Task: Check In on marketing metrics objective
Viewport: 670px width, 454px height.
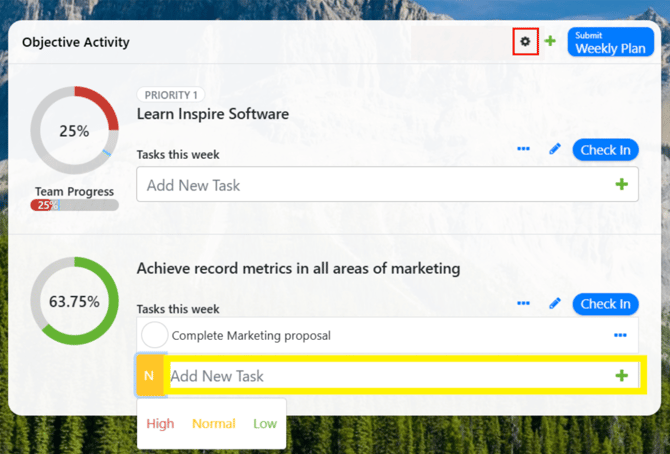Action: pos(605,304)
